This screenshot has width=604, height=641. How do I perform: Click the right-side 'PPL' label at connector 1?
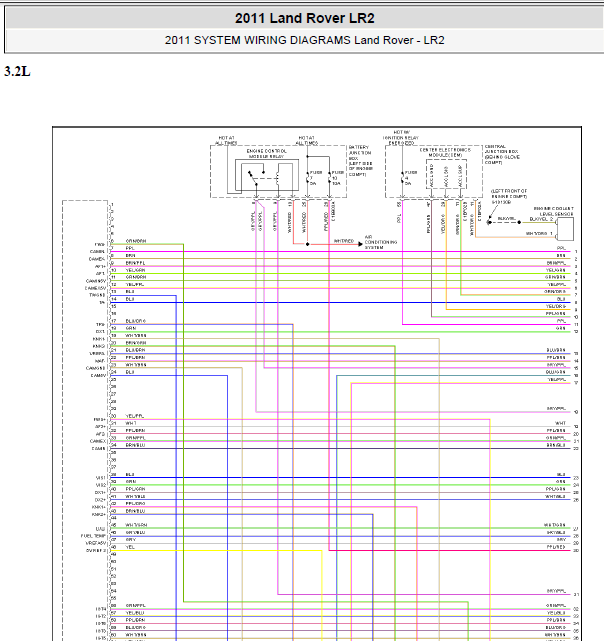click(x=561, y=248)
